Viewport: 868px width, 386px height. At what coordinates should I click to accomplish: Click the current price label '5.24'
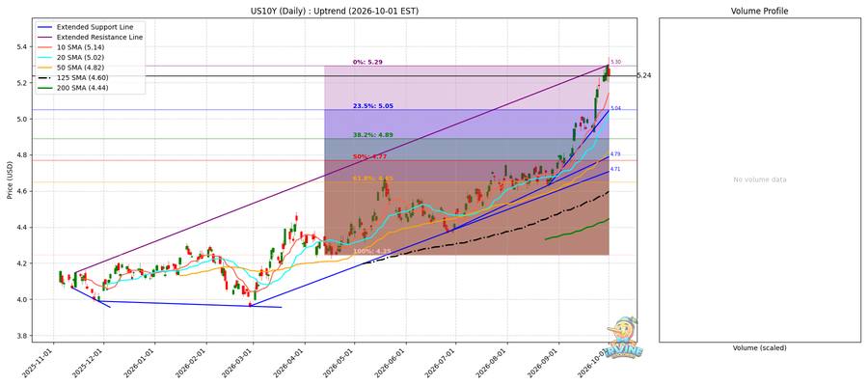644,75
